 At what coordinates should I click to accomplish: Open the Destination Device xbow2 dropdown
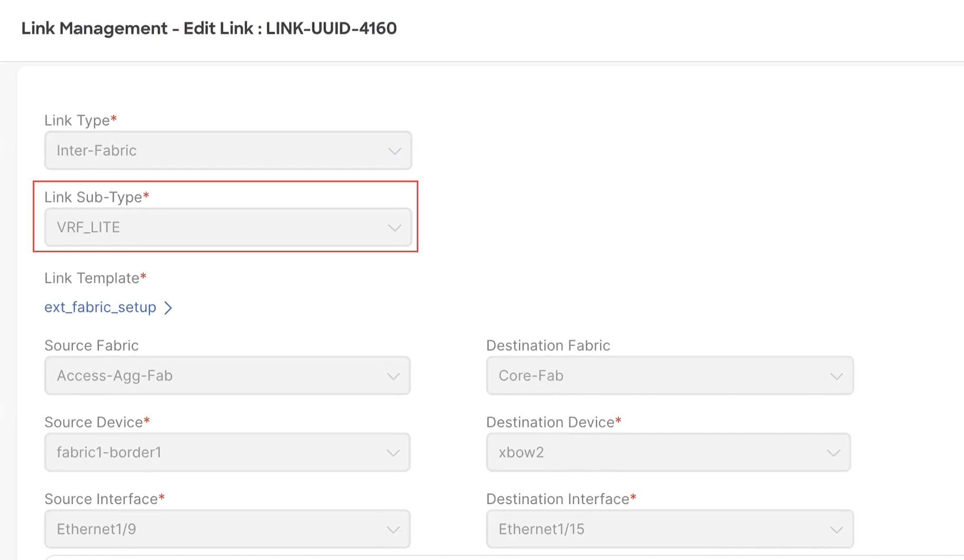[668, 452]
